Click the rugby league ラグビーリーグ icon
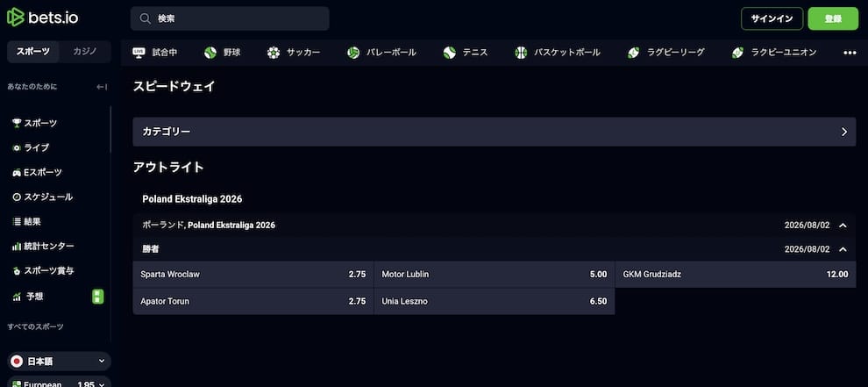 [633, 53]
